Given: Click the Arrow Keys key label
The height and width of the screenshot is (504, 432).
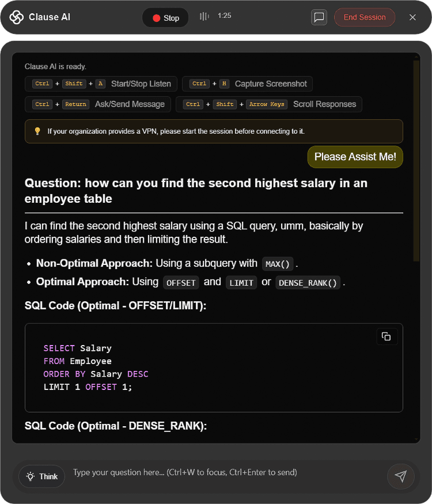Looking at the screenshot, I should [267, 104].
